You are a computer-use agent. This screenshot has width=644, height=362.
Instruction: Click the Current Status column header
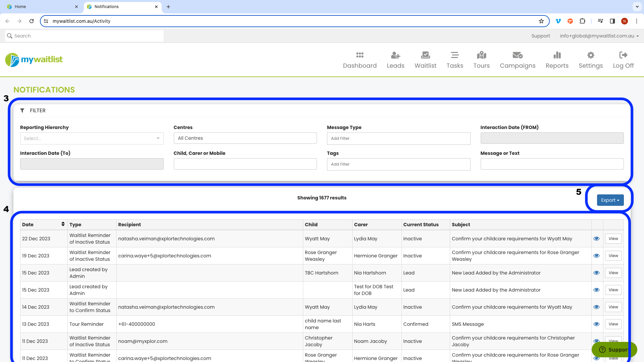(425, 225)
